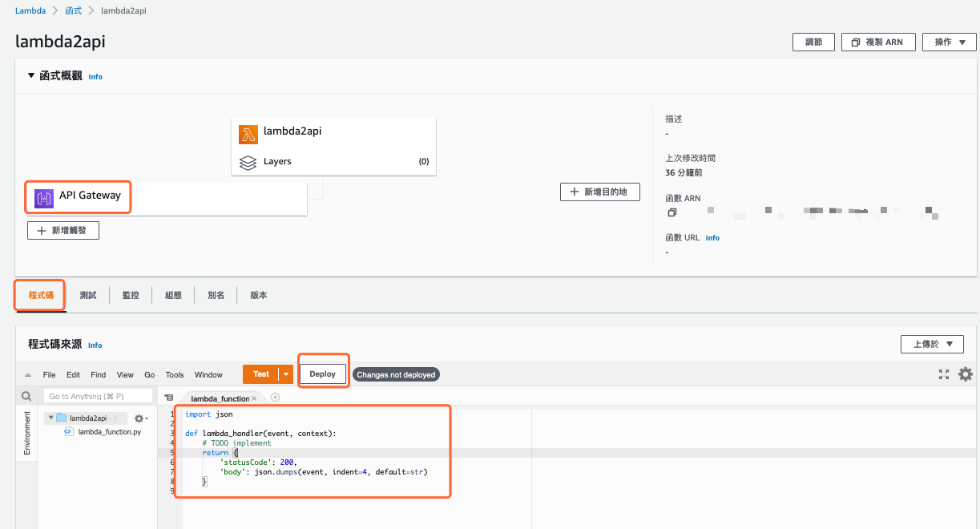Switch to the 測試 tab
Viewport: 980px width, 529px height.
click(x=88, y=295)
